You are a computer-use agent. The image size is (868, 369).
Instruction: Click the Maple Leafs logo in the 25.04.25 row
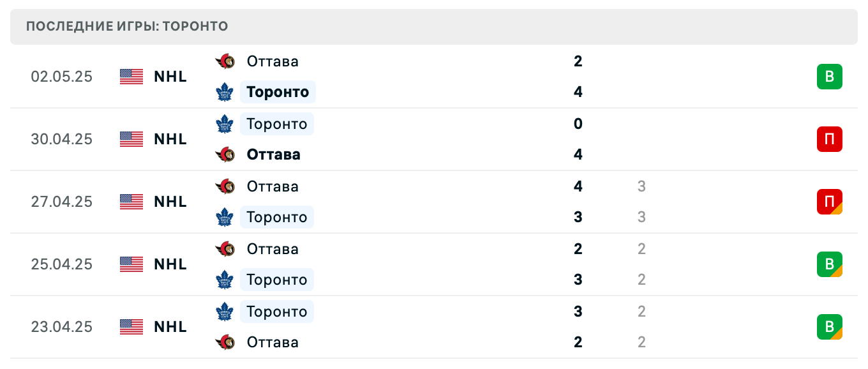[x=225, y=280]
